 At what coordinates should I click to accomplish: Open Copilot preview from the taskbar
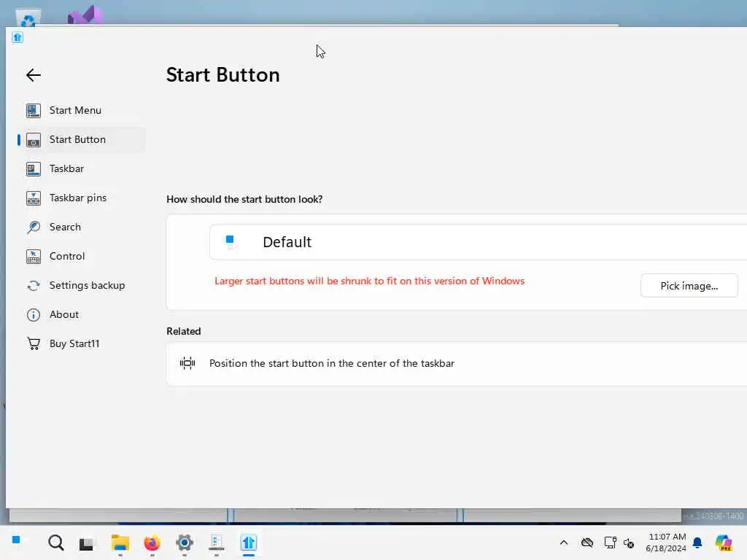(x=723, y=542)
